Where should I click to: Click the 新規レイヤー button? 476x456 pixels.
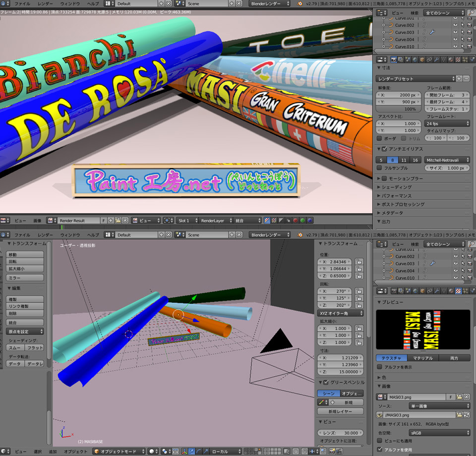(340, 411)
